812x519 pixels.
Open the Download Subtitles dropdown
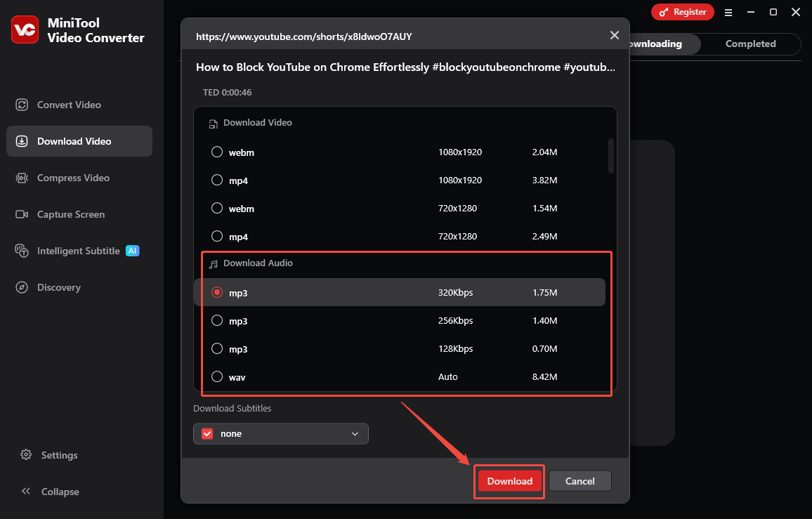355,433
